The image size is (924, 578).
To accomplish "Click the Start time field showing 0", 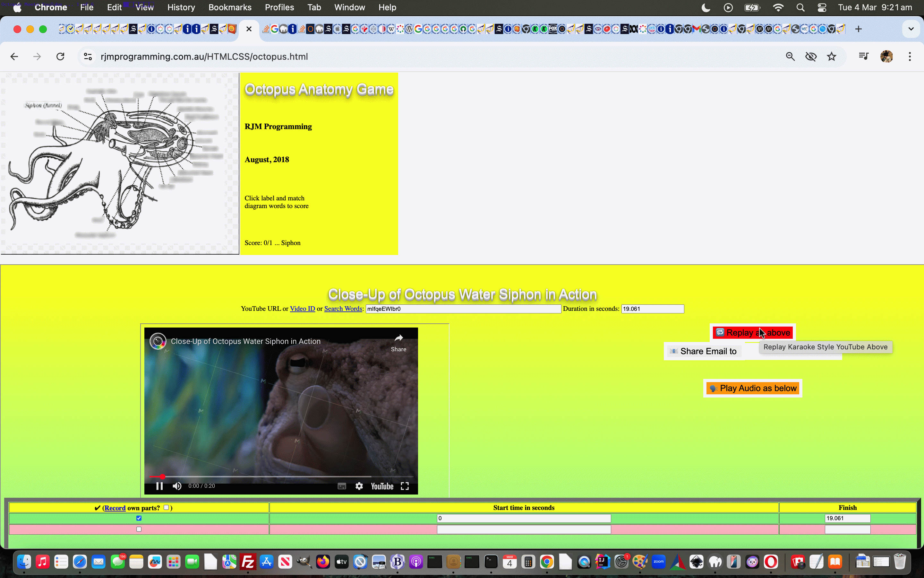I will 524,518.
